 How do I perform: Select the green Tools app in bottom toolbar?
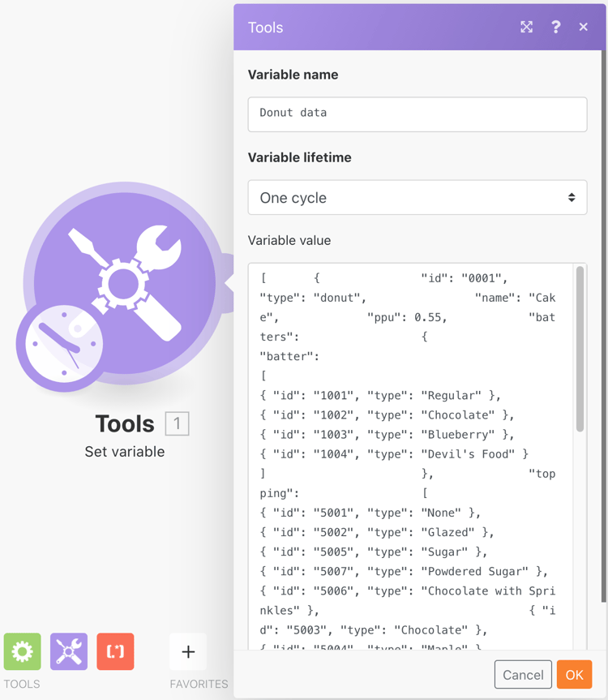click(x=22, y=651)
